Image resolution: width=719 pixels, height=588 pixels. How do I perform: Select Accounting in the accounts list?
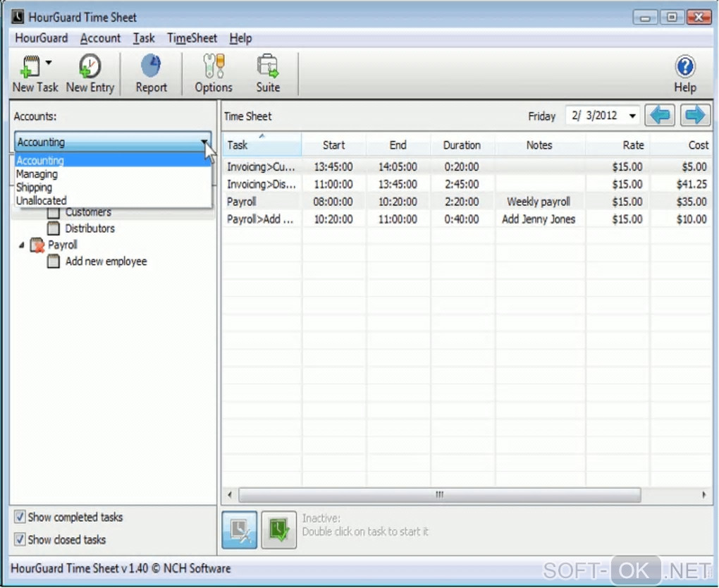pos(113,161)
